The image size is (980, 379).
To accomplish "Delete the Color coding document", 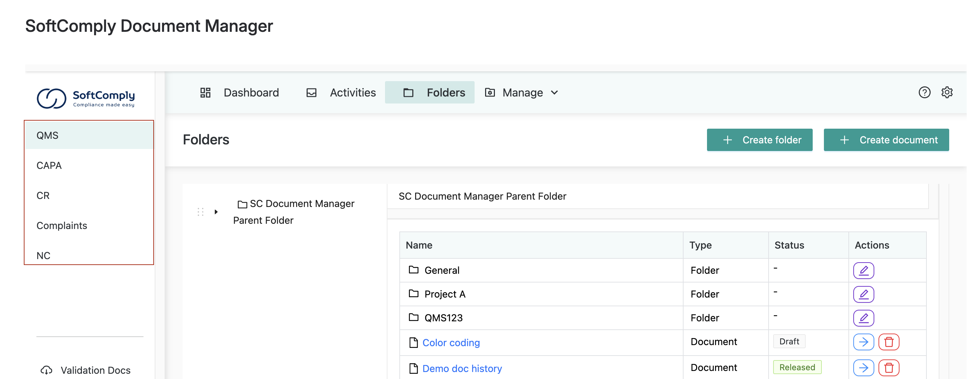I will coord(889,342).
